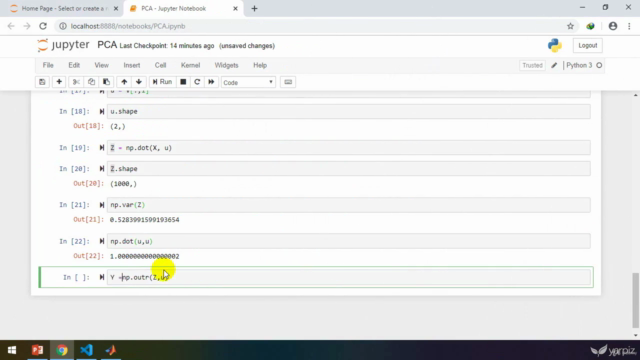This screenshot has width=640, height=360.
Task: Run cell In [18] with its run icon
Action: pyautogui.click(x=102, y=111)
